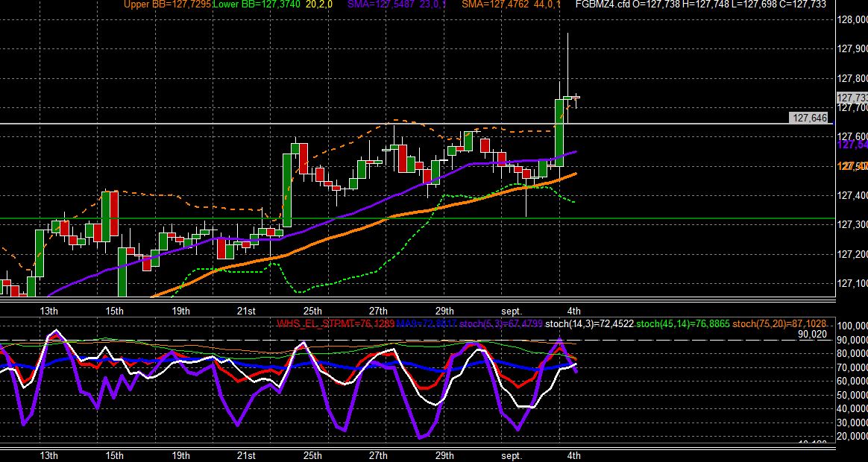Screen dimensions: 868x462
Task: Click the FGBMZ4.cfd OHLC readout
Action: pos(701,4)
